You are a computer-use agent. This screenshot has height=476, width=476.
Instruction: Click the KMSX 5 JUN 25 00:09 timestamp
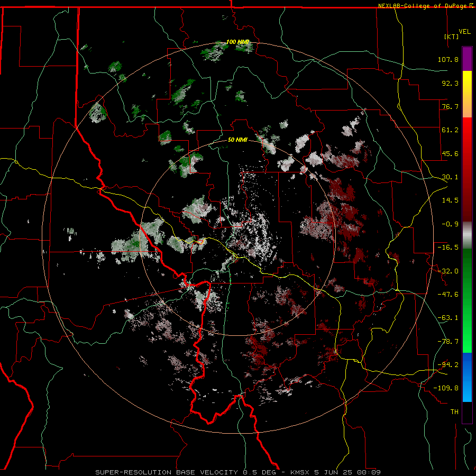tap(335, 472)
